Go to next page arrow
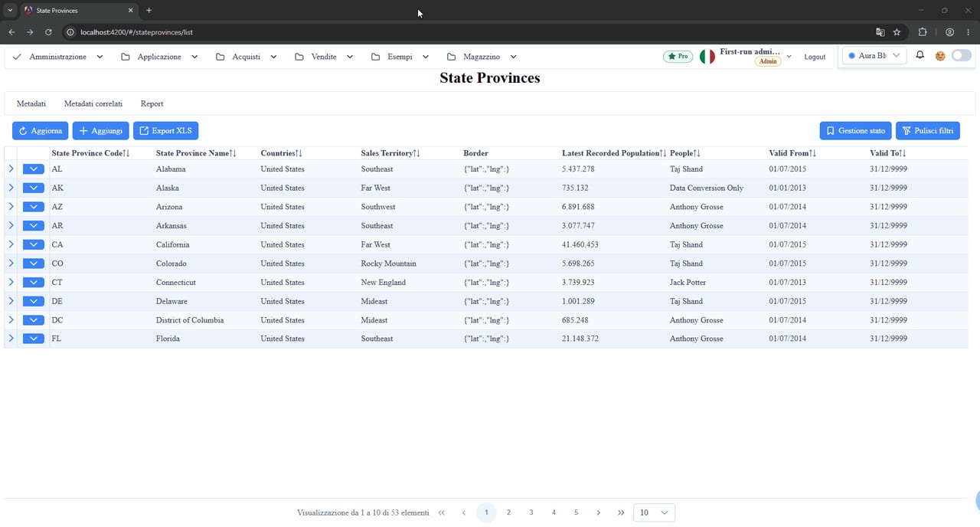Image resolution: width=980 pixels, height=527 pixels. tap(599, 512)
